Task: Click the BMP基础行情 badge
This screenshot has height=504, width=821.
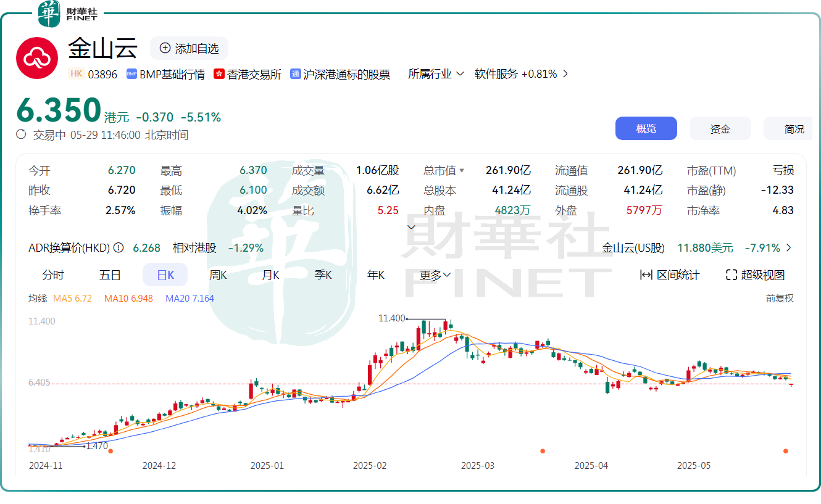Action: pyautogui.click(x=165, y=74)
